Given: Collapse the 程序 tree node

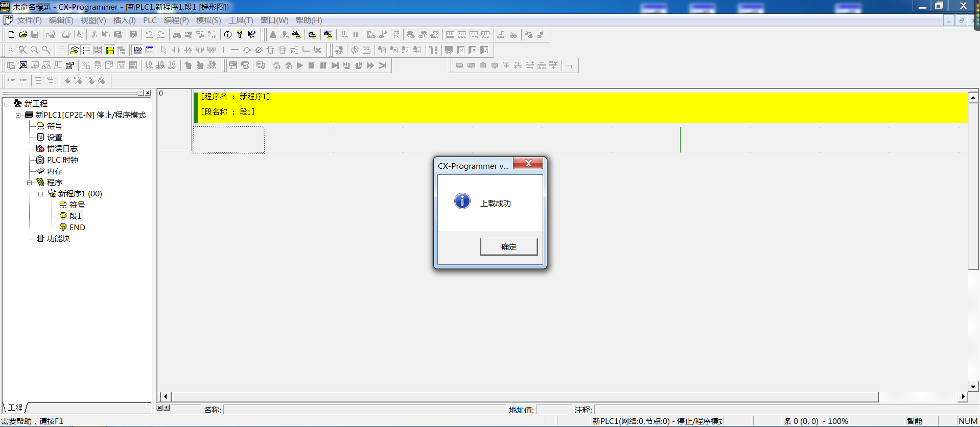Looking at the screenshot, I should click(x=30, y=183).
